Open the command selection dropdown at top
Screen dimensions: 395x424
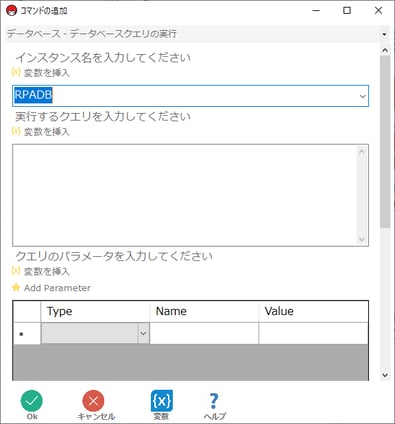click(384, 34)
